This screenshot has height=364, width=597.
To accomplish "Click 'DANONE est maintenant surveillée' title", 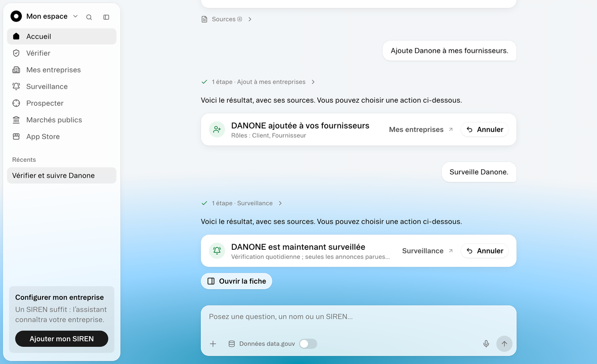I will 298,247.
